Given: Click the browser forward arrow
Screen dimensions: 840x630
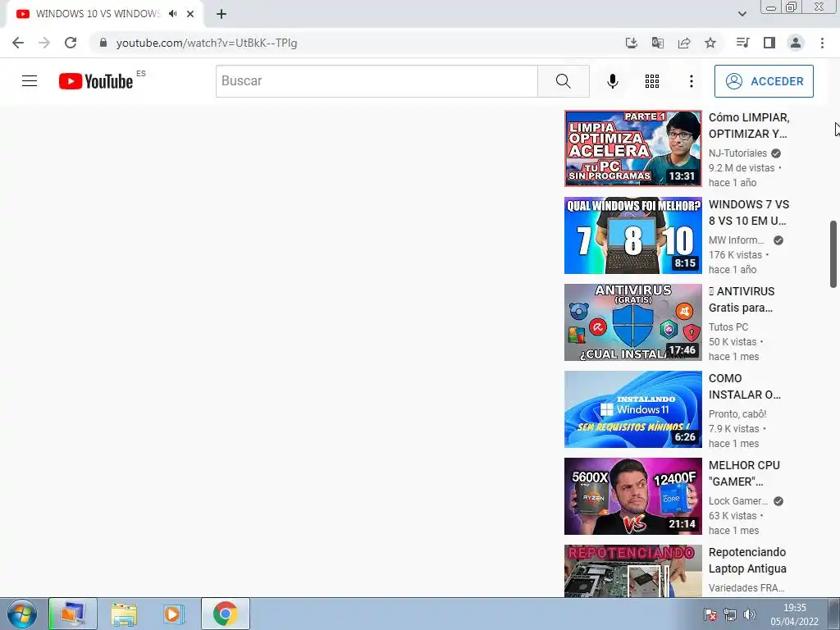Looking at the screenshot, I should [x=44, y=43].
